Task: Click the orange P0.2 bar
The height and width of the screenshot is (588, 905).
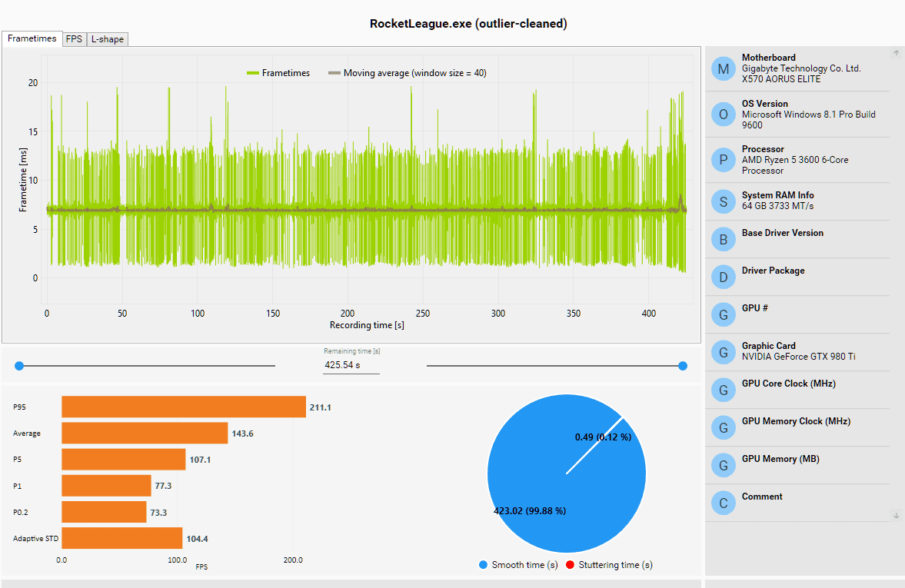Action: coord(104,512)
